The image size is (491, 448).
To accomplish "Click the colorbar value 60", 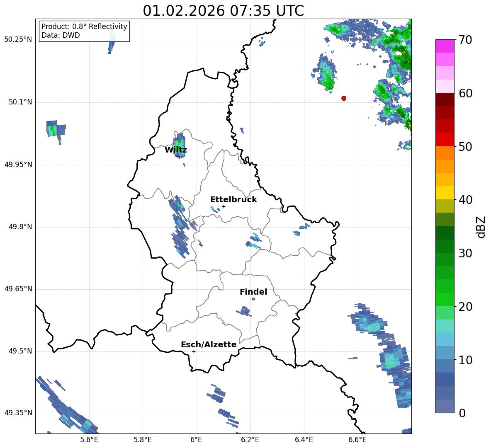I will click(465, 93).
